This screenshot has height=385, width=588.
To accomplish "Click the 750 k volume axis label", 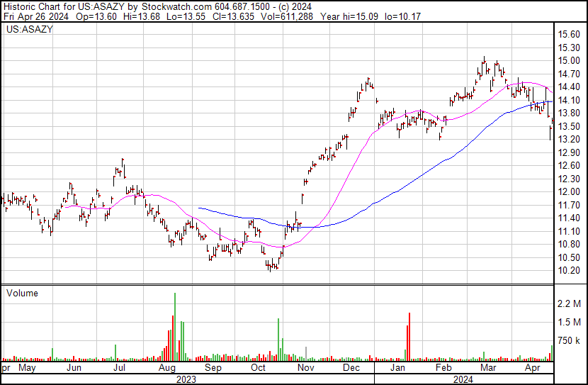I will pos(569,341).
